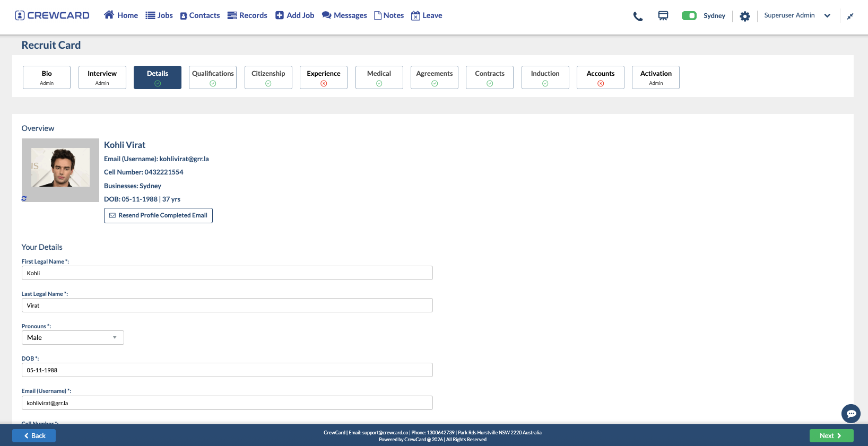Image resolution: width=868 pixels, height=446 pixels.
Task: Click the Email (Username) input field
Action: [227, 403]
